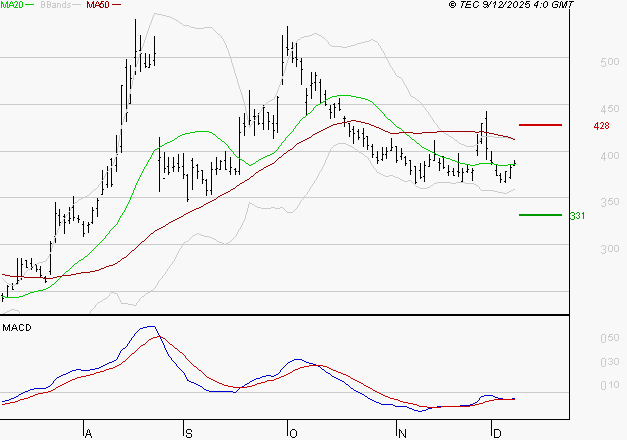Click the N month marker on time axis
Image resolution: width=627 pixels, height=440 pixels.
click(402, 434)
